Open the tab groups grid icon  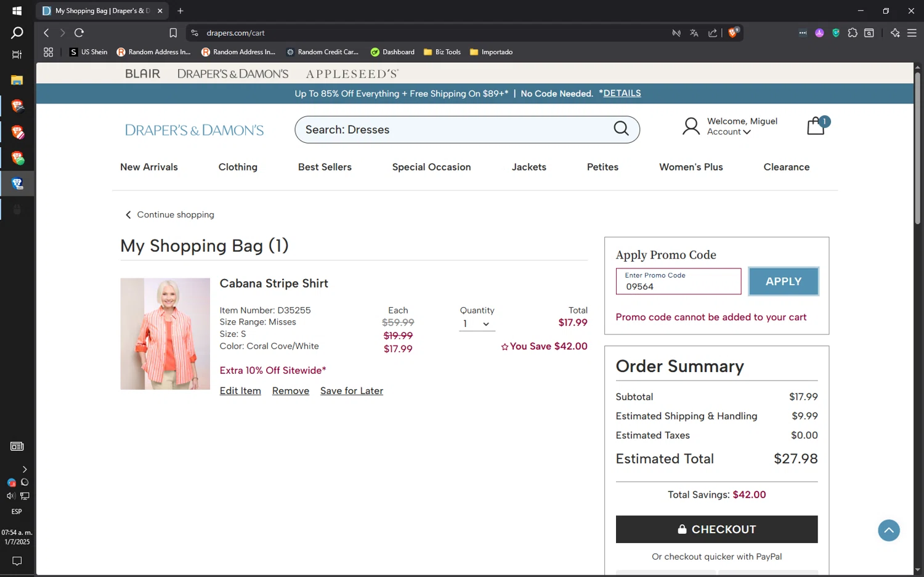(48, 52)
